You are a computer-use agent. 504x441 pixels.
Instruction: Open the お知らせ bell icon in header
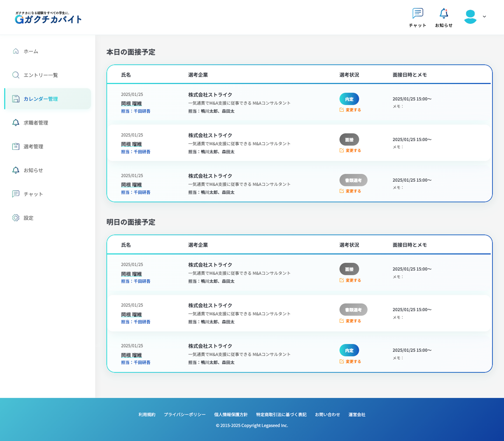[444, 14]
